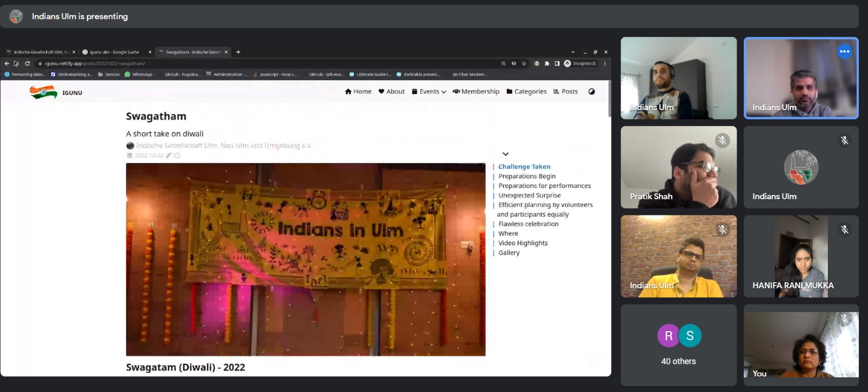This screenshot has width=868, height=392.
Task: Jump to Flawless celebration section
Action: (x=528, y=224)
